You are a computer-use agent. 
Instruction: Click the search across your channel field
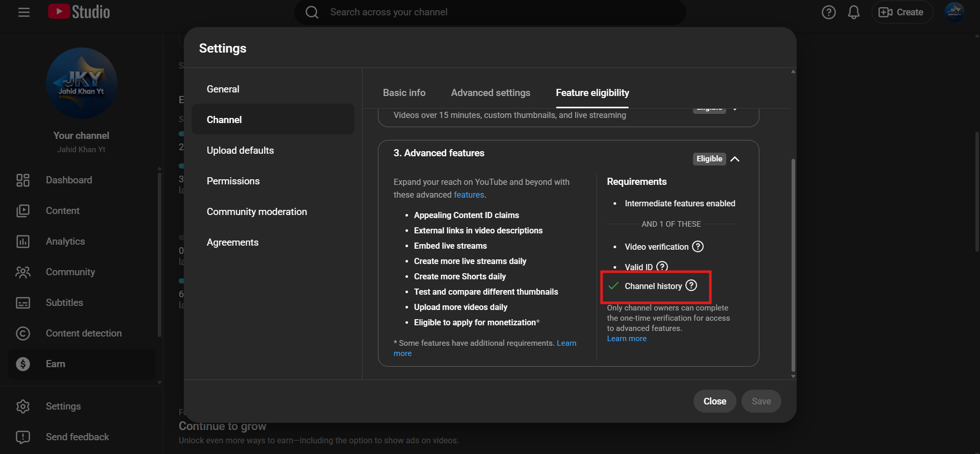(490, 12)
